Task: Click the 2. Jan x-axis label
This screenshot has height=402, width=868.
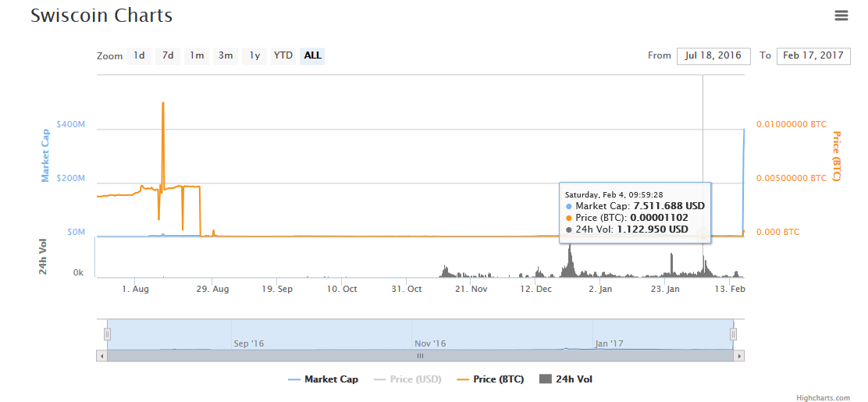Action: tap(600, 289)
